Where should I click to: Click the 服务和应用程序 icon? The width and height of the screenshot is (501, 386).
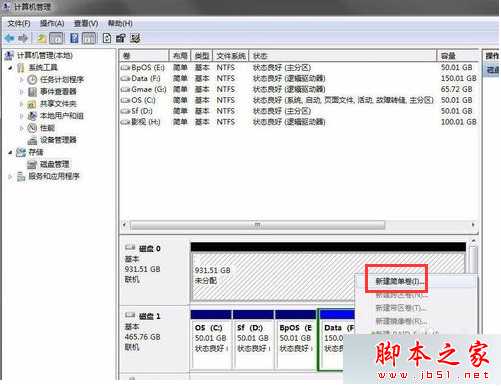[x=21, y=176]
